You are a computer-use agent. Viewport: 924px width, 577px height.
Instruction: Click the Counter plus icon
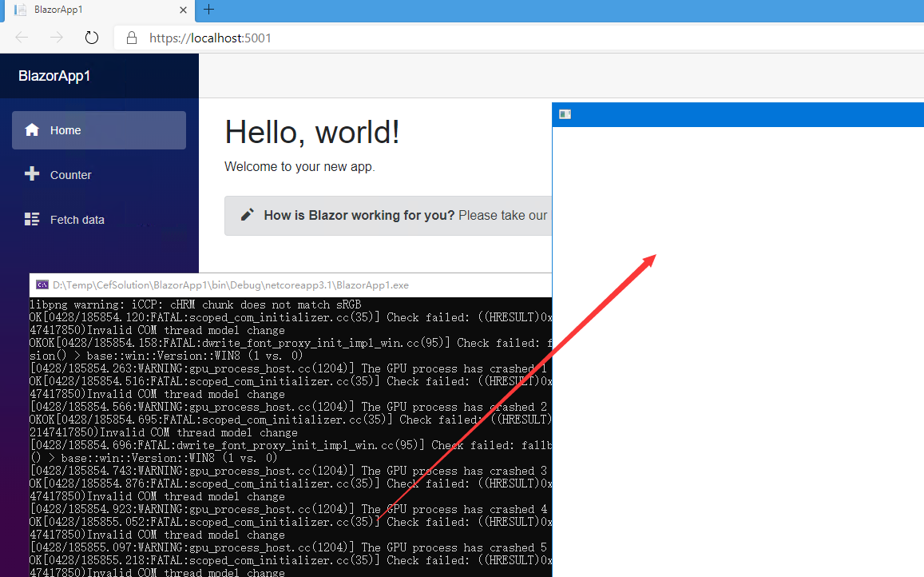[32, 173]
